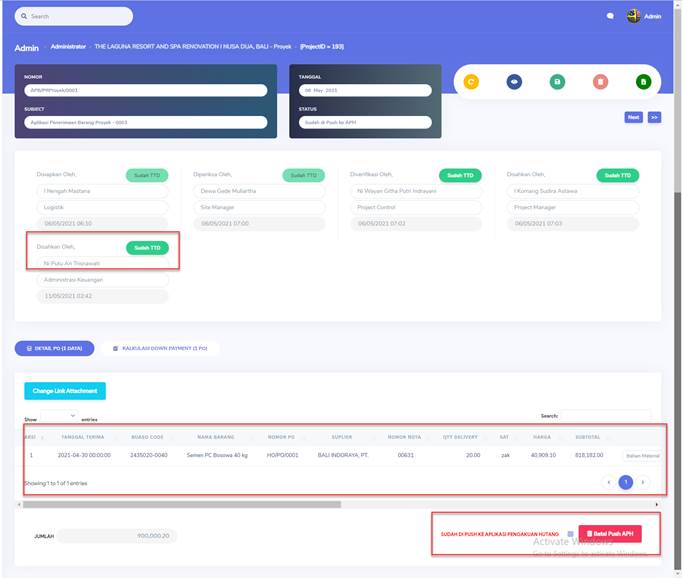Click the teal save icon

coord(557,82)
